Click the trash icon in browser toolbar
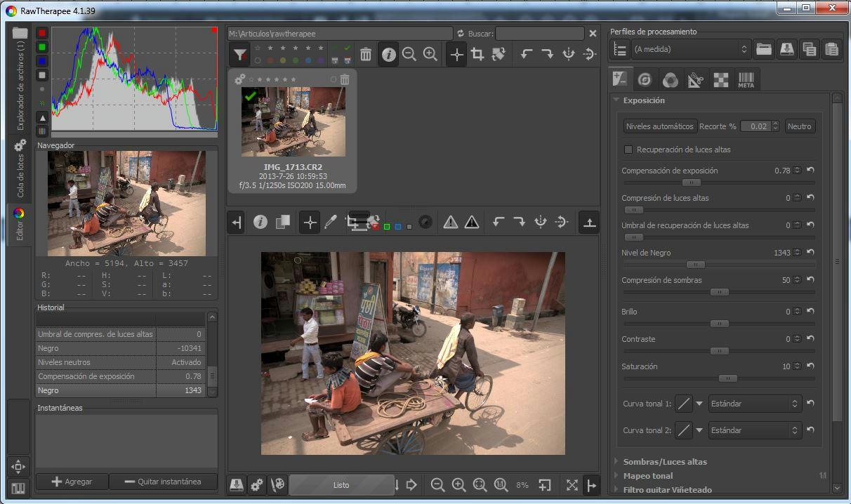The width and height of the screenshot is (851, 504). (366, 55)
